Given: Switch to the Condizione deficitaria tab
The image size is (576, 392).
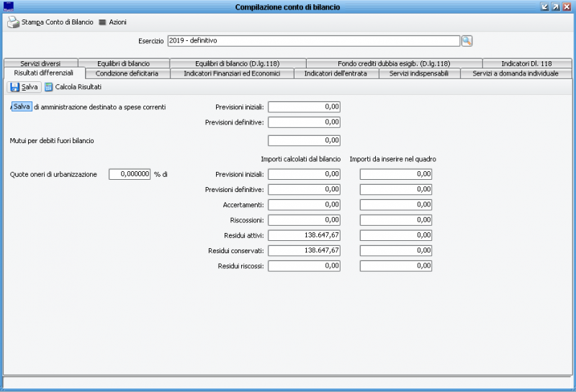Looking at the screenshot, I should pyautogui.click(x=127, y=73).
